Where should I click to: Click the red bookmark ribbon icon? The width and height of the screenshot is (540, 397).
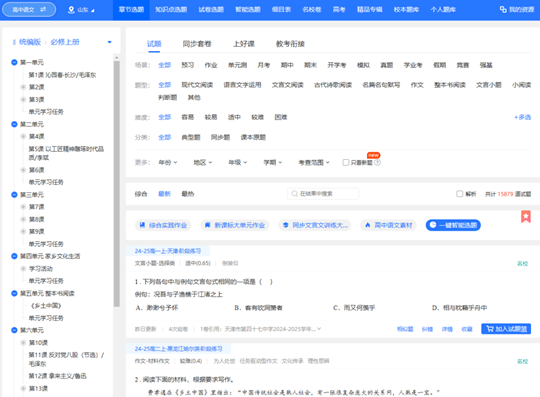click(526, 217)
